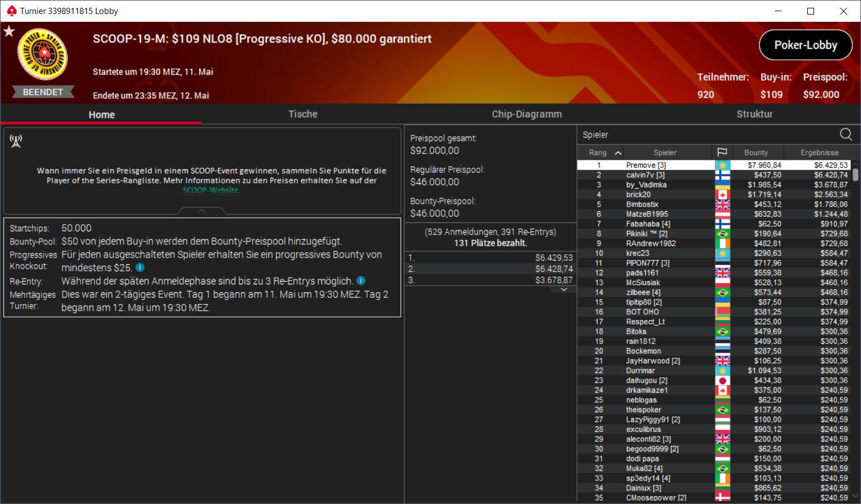Image resolution: width=861 pixels, height=504 pixels.
Task: Select player row Durrimar
Action: [x=713, y=370]
